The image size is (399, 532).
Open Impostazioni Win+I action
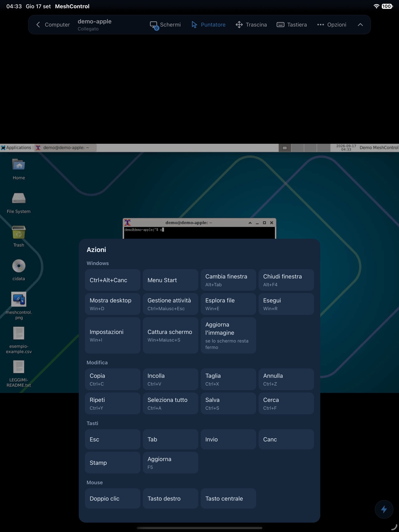coord(113,335)
